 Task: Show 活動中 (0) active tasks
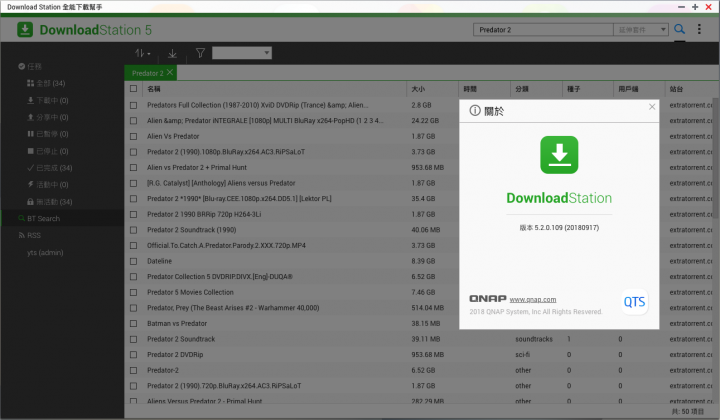point(48,185)
